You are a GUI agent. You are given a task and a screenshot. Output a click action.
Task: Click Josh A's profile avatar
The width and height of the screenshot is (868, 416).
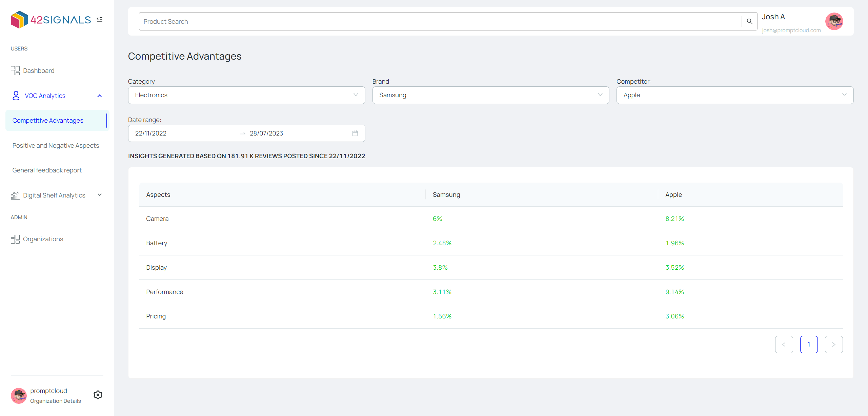tap(834, 21)
